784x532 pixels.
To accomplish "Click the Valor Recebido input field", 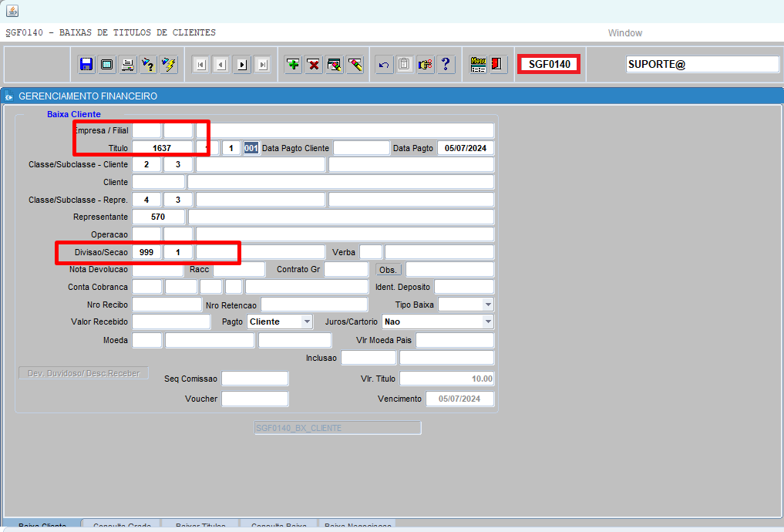I will [171, 322].
